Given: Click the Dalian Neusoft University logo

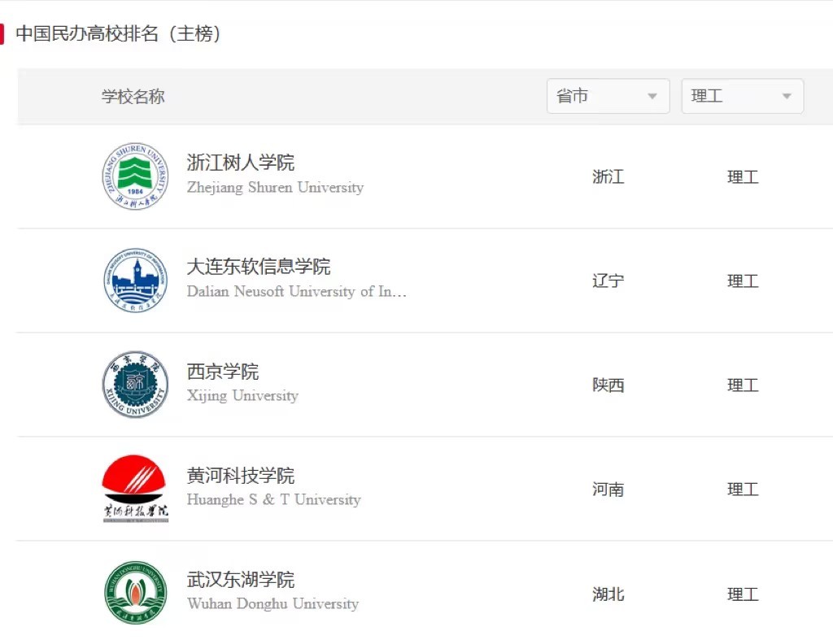Looking at the screenshot, I should point(135,281).
